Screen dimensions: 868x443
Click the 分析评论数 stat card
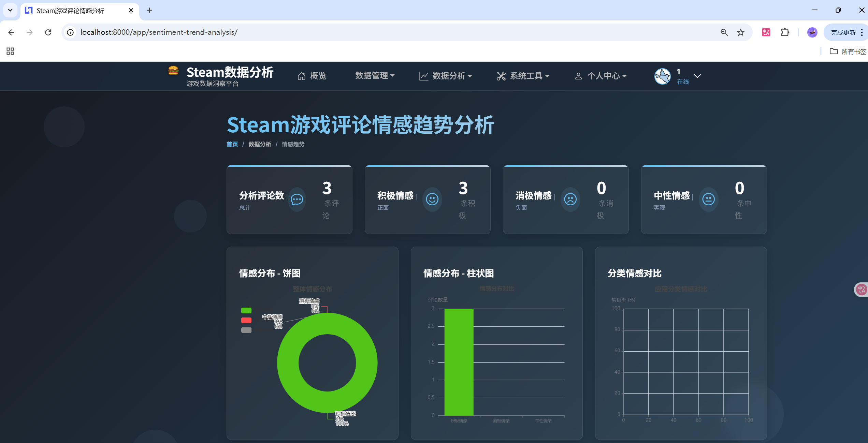(x=289, y=200)
